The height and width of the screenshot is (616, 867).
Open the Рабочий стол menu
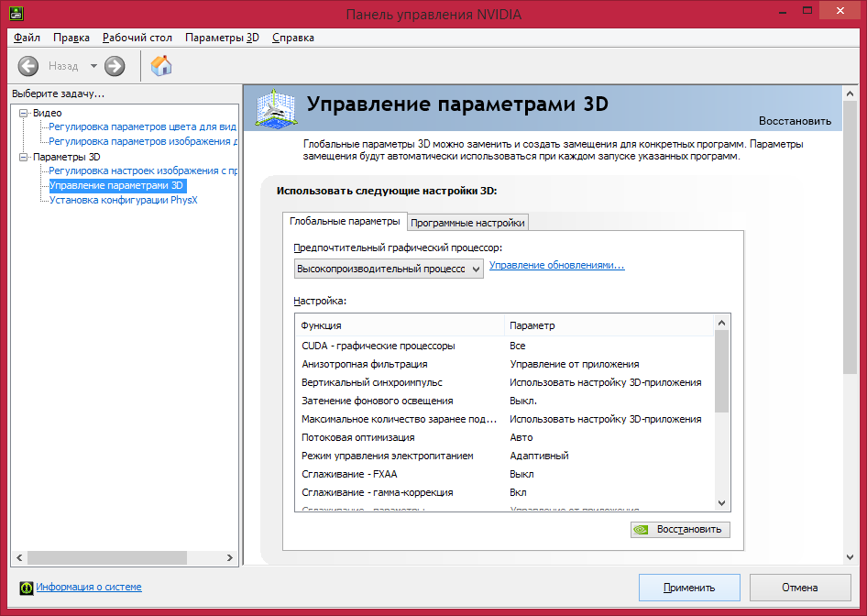coord(137,38)
